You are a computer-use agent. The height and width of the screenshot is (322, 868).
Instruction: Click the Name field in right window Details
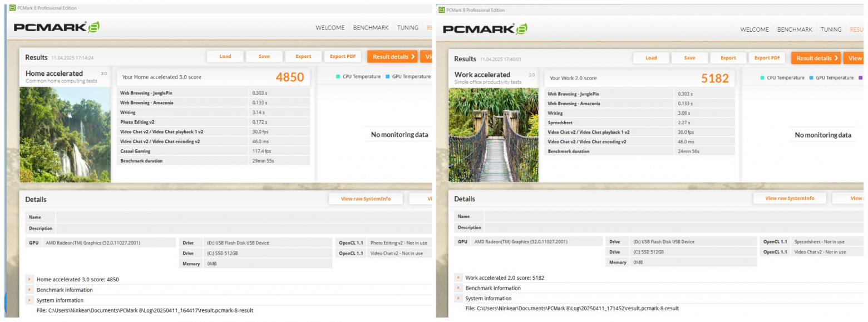coord(674,216)
